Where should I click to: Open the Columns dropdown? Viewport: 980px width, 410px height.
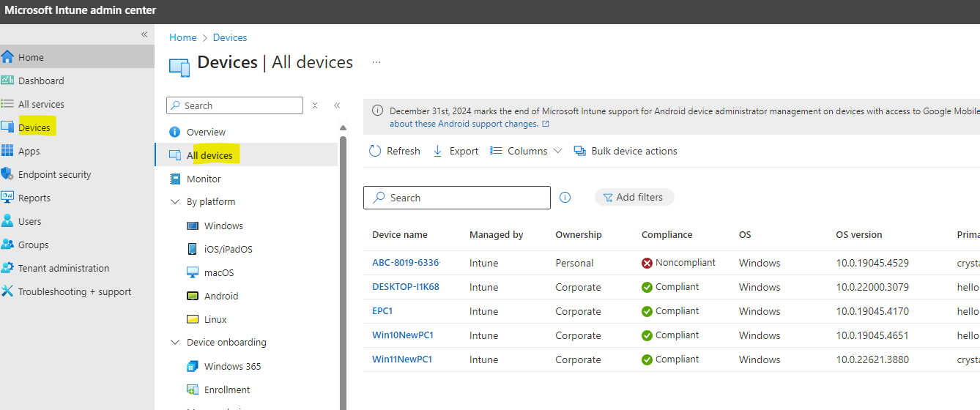pos(526,151)
